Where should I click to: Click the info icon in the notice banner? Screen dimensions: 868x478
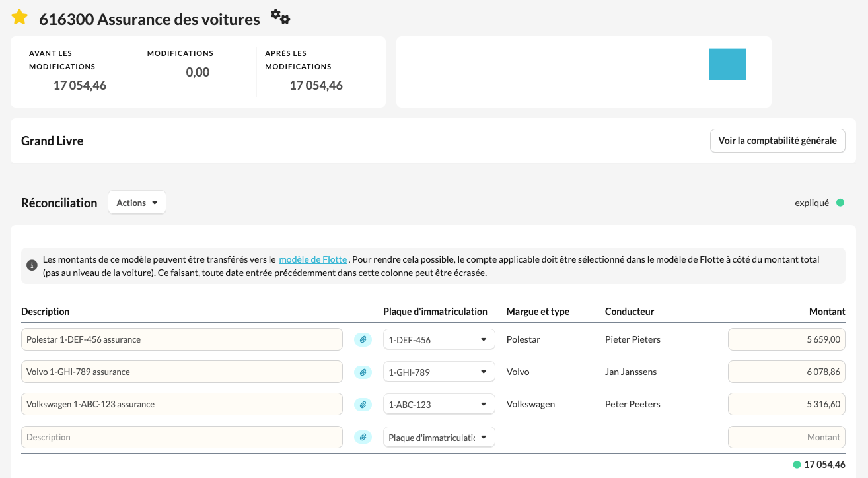coord(32,265)
